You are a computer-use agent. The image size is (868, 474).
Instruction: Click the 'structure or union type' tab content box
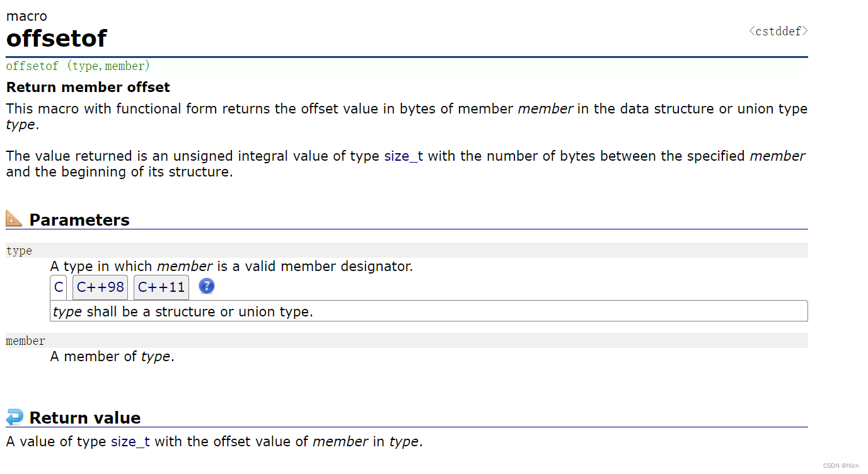coord(429,311)
